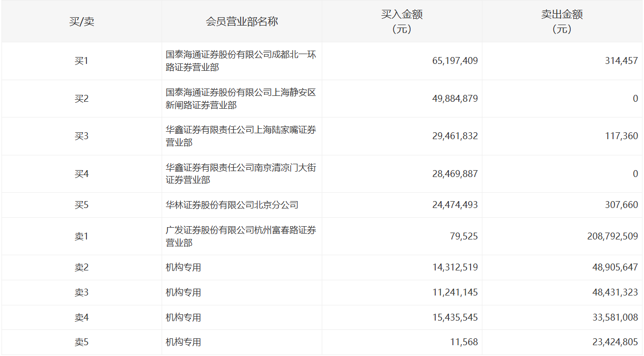Select the 买5 row label
The height and width of the screenshot is (356, 644).
point(82,205)
